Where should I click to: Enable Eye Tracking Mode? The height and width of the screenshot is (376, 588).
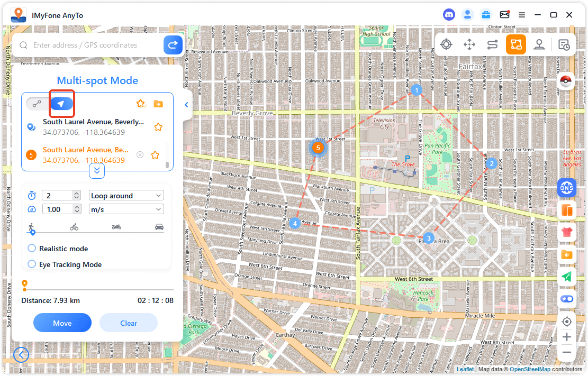(32, 264)
